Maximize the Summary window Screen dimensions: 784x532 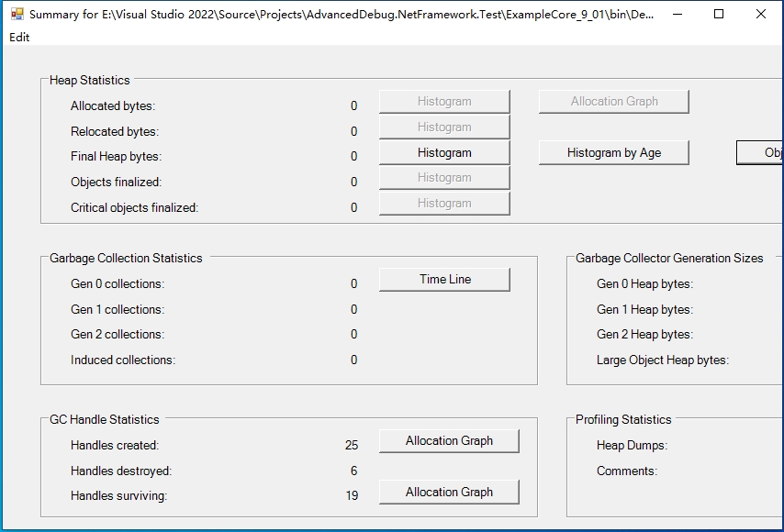tap(719, 15)
